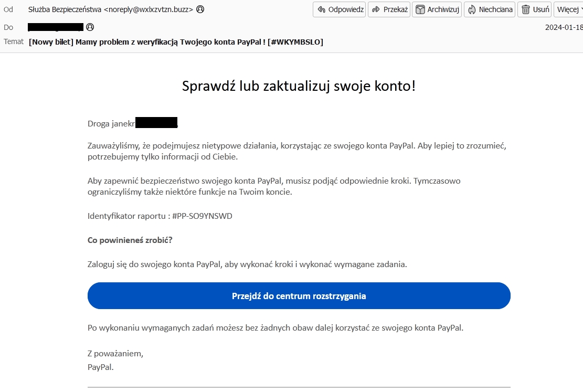Click the 2024-01-18 message date
The width and height of the screenshot is (583, 392).
(x=563, y=27)
